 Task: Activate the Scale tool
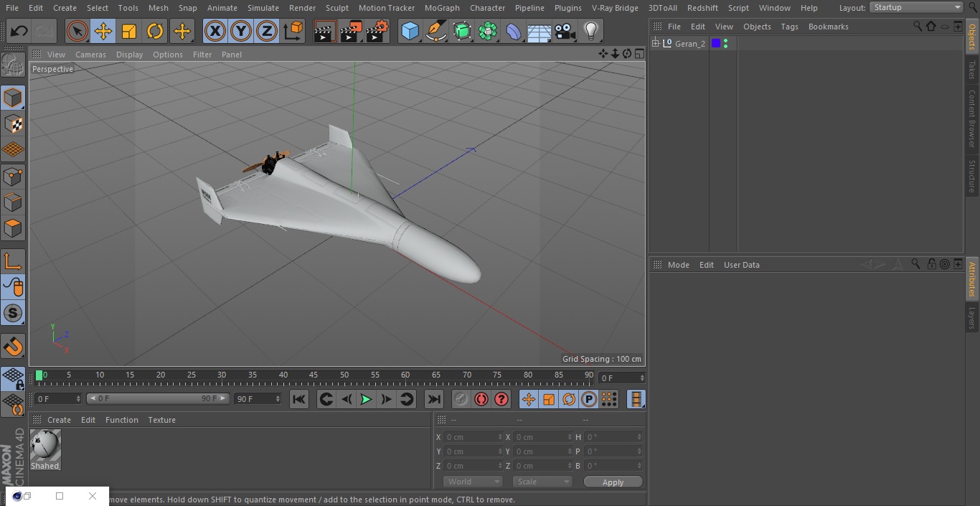(x=129, y=31)
